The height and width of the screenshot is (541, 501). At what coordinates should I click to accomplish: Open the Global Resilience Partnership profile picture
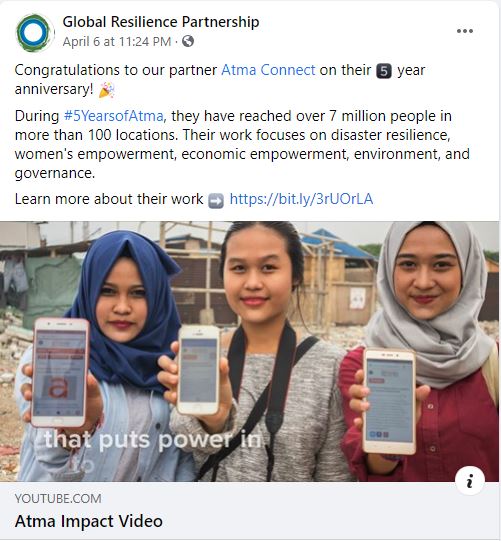click(x=35, y=32)
